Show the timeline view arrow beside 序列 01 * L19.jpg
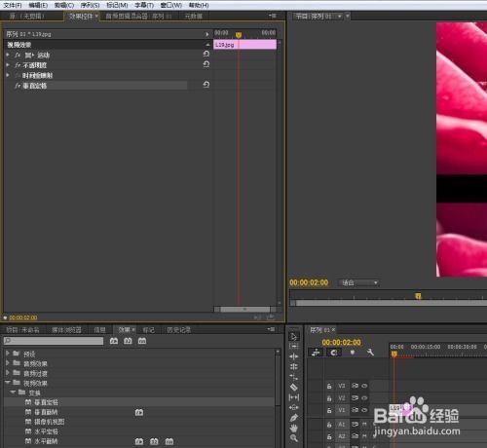 [206, 34]
